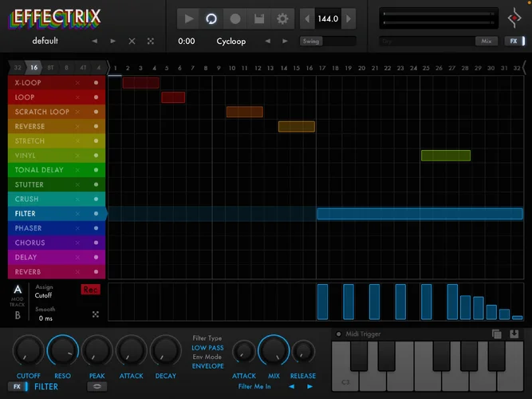The height and width of the screenshot is (399, 532).
Task: Toggle the FX switch next to FILTER label
Action: (19, 386)
